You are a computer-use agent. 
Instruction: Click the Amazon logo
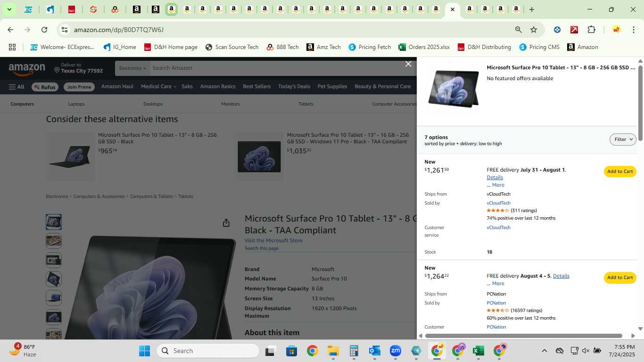tap(27, 69)
